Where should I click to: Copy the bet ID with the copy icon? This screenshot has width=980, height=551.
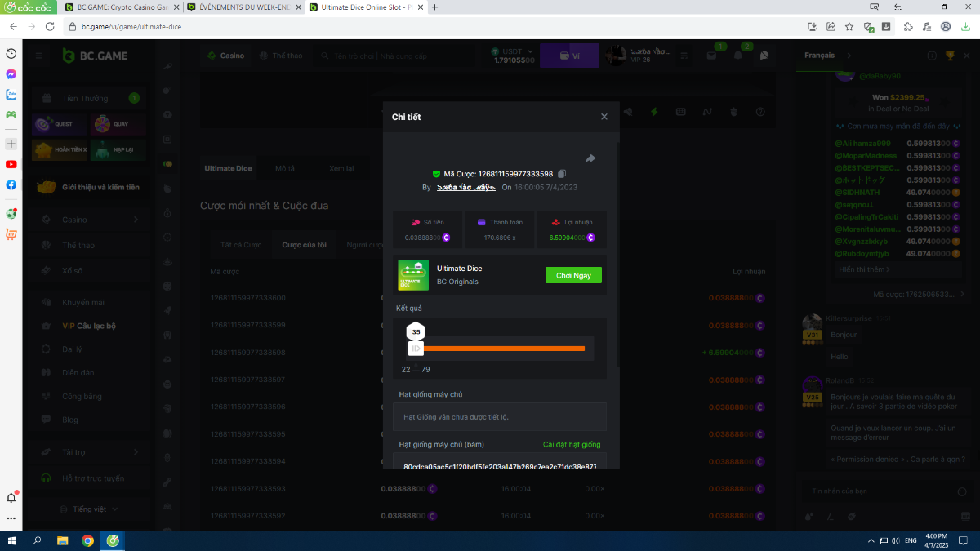[x=562, y=174]
